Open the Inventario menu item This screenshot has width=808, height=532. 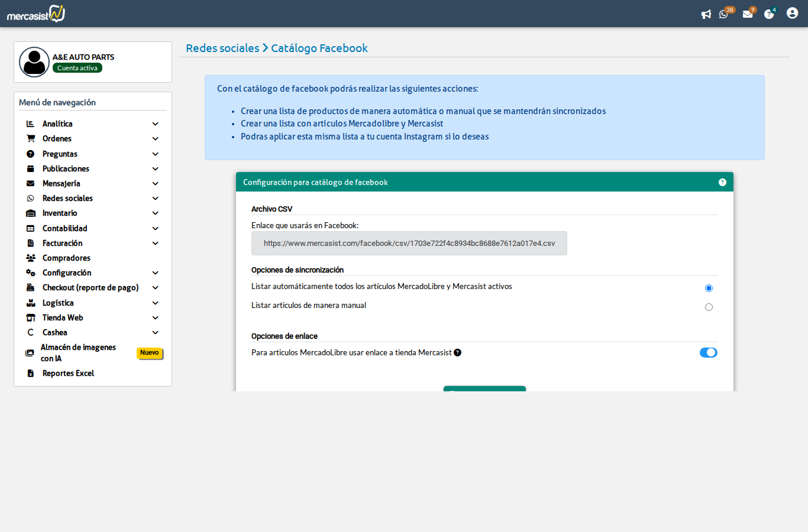coord(60,213)
